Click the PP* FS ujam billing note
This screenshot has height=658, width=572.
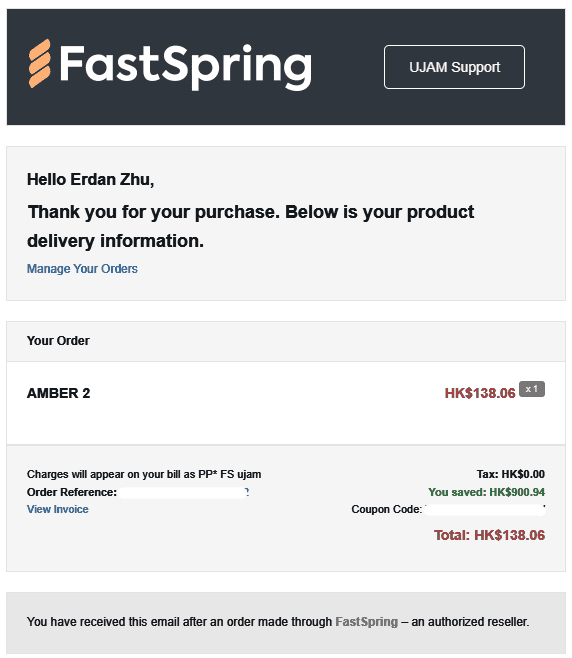144,474
